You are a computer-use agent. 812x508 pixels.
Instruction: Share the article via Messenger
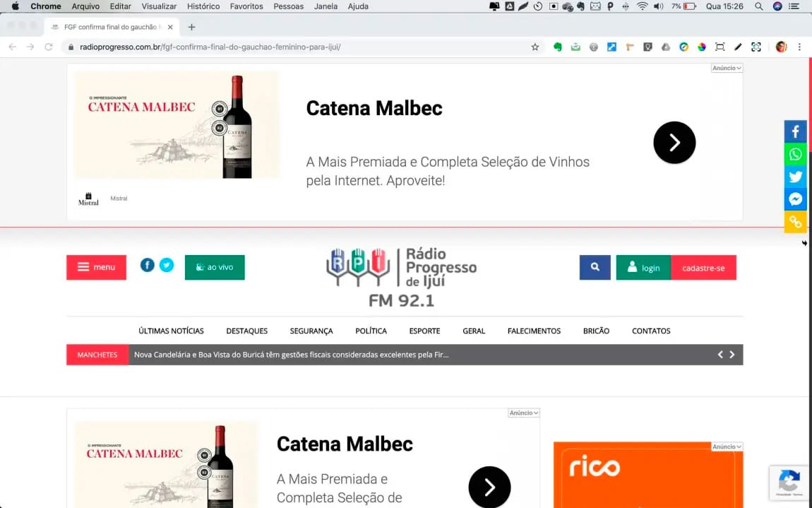796,199
